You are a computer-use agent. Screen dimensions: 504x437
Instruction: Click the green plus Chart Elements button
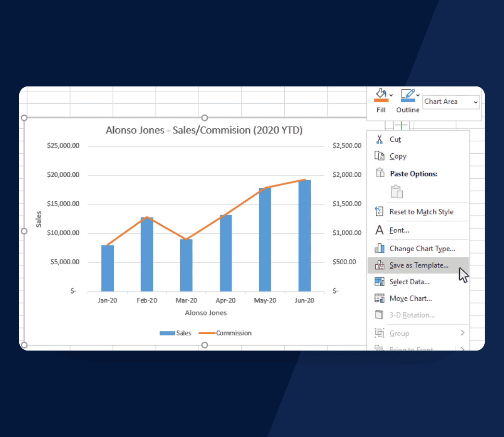point(401,126)
